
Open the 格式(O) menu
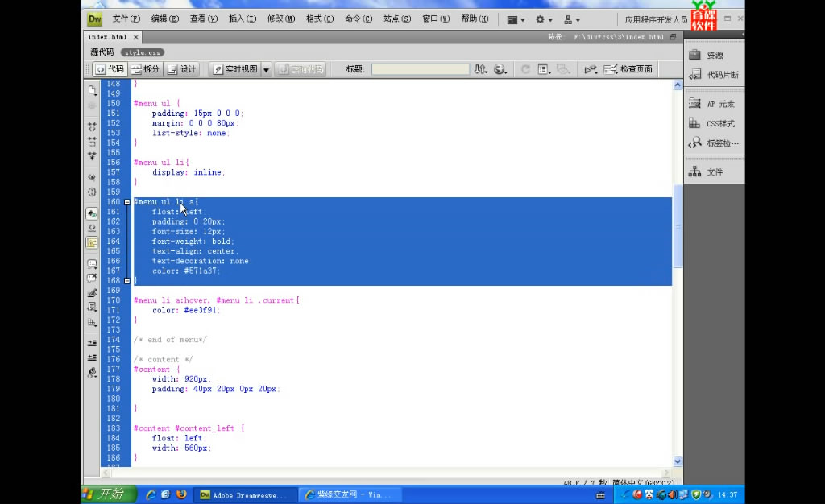tap(320, 19)
